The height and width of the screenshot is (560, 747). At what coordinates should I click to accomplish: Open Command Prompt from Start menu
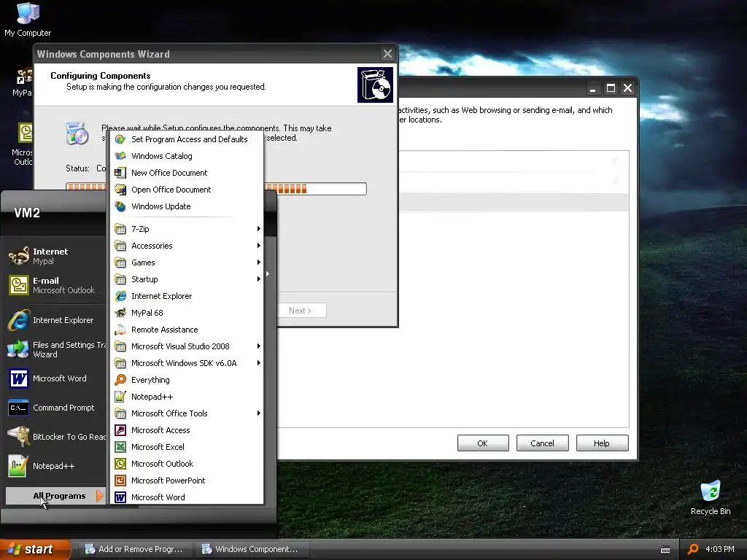click(x=55, y=408)
